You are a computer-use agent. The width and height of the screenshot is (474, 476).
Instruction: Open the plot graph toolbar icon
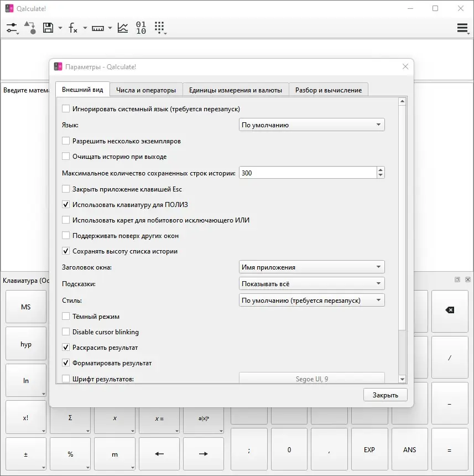click(123, 28)
